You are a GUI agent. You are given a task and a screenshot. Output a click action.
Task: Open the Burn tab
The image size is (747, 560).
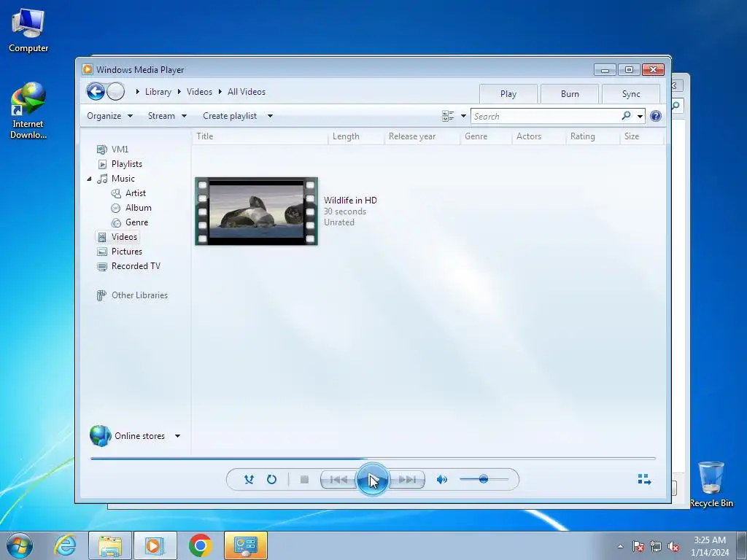click(x=570, y=94)
